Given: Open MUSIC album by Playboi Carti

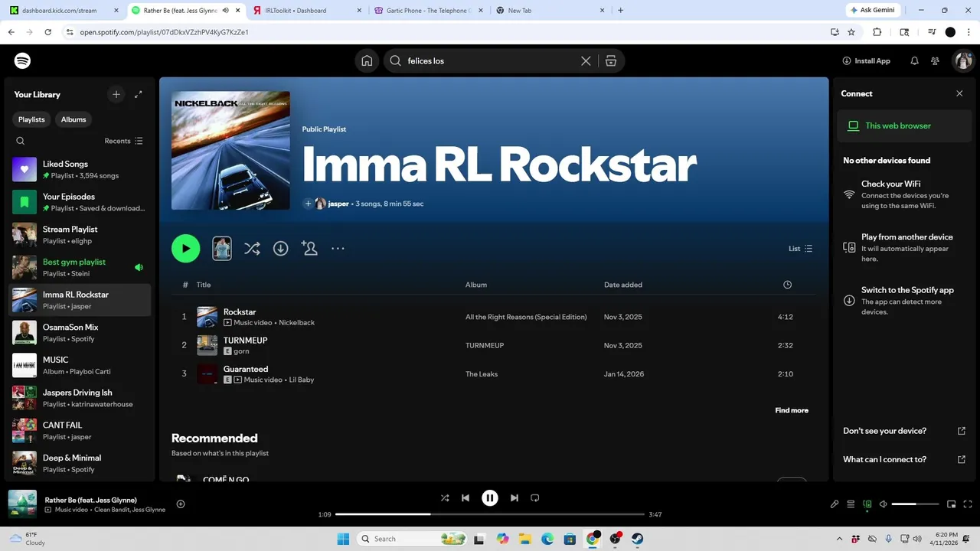Looking at the screenshot, I should [x=80, y=365].
